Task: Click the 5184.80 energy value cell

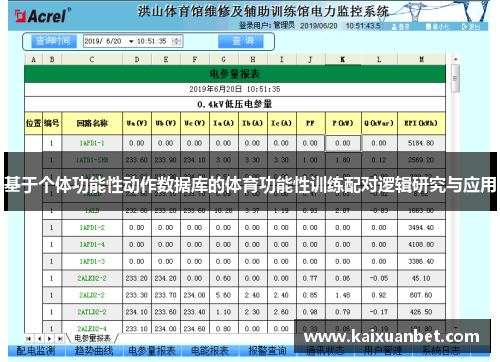Action: point(421,143)
